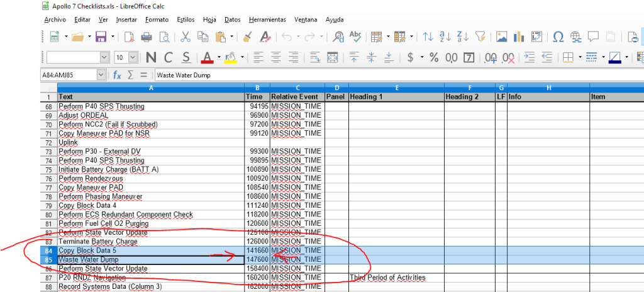Screen dimensions: 644x292
Task: Increase indent icon
Action: [x=530, y=57]
